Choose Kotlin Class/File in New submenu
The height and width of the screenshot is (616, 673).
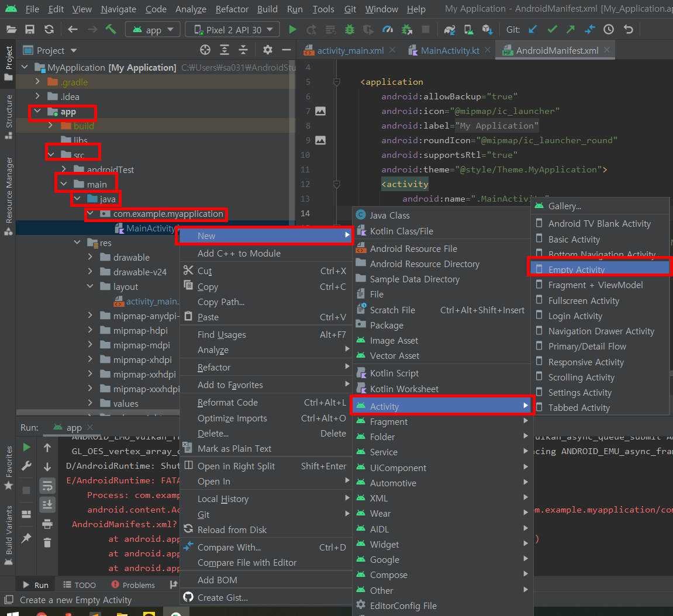coord(441,231)
